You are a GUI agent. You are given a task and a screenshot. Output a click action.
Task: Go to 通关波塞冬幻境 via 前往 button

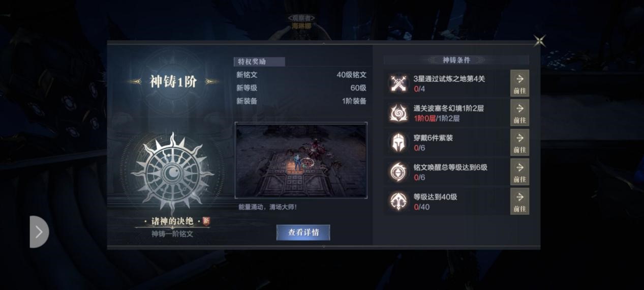pos(519,113)
